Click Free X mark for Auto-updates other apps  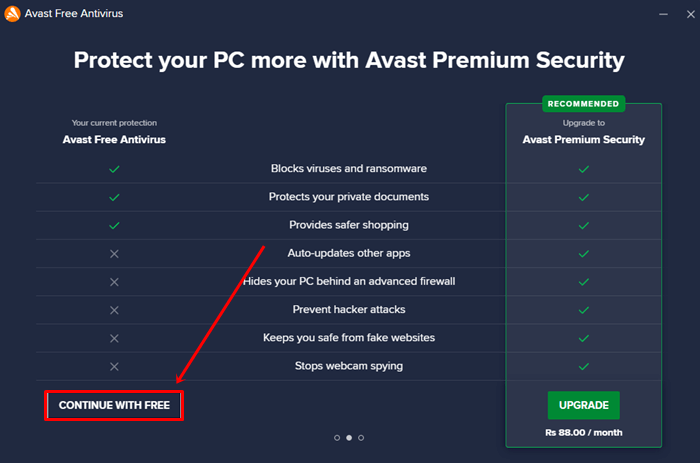pyautogui.click(x=114, y=254)
